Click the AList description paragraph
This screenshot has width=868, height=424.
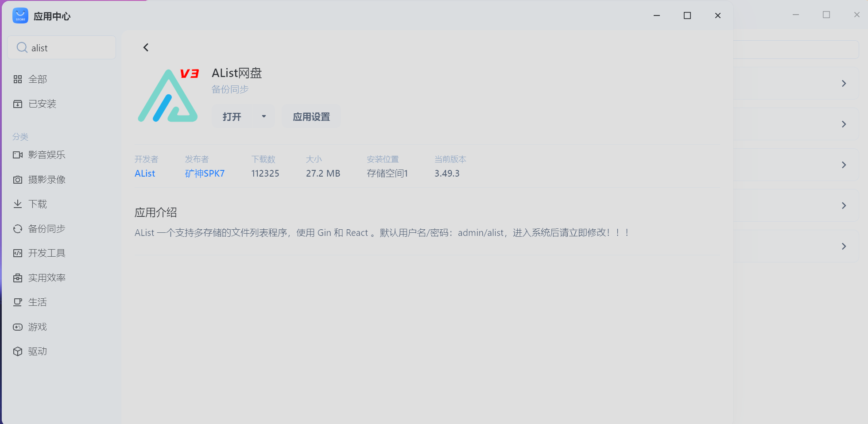[382, 233]
